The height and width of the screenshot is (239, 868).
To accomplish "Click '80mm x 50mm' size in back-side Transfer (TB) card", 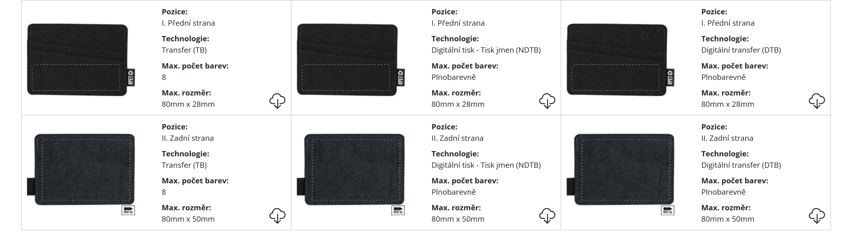I will 188,219.
